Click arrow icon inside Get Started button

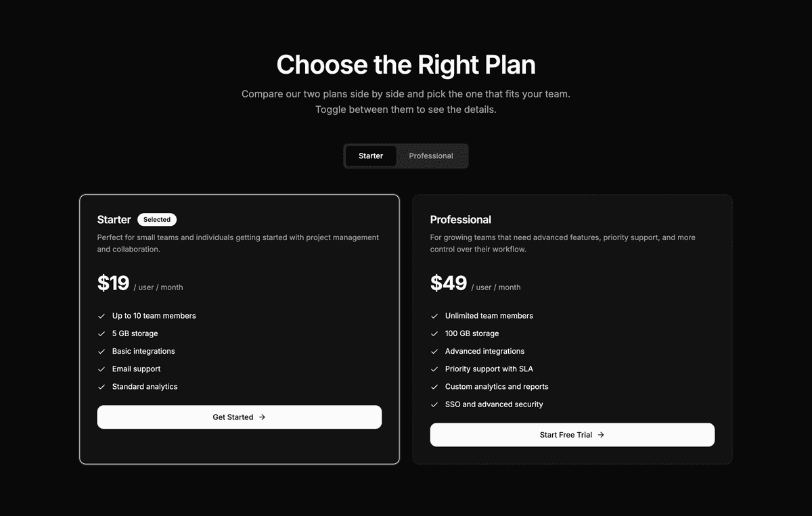[x=263, y=417]
